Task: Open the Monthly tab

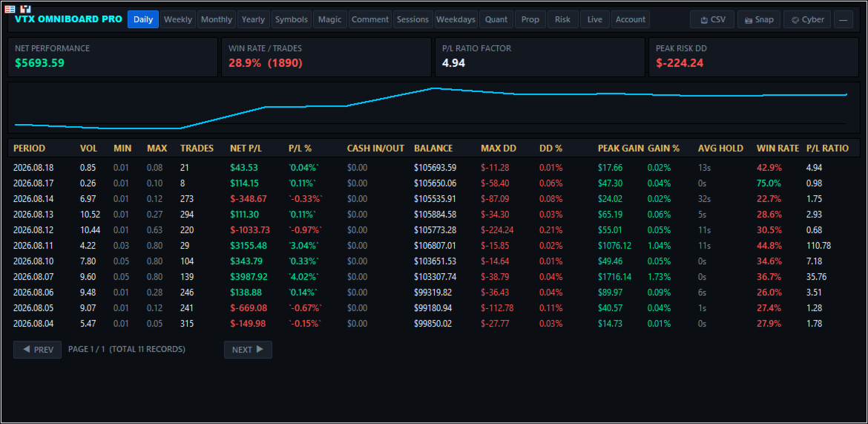Action: click(217, 19)
